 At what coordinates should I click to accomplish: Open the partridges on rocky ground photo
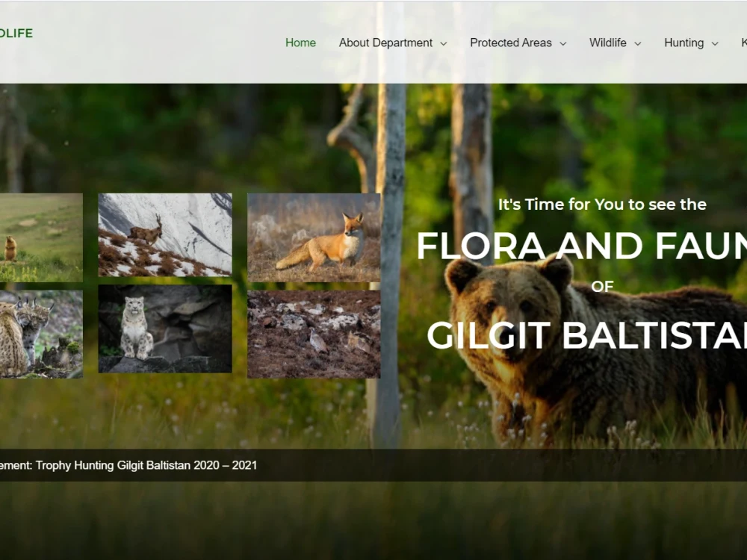point(314,334)
